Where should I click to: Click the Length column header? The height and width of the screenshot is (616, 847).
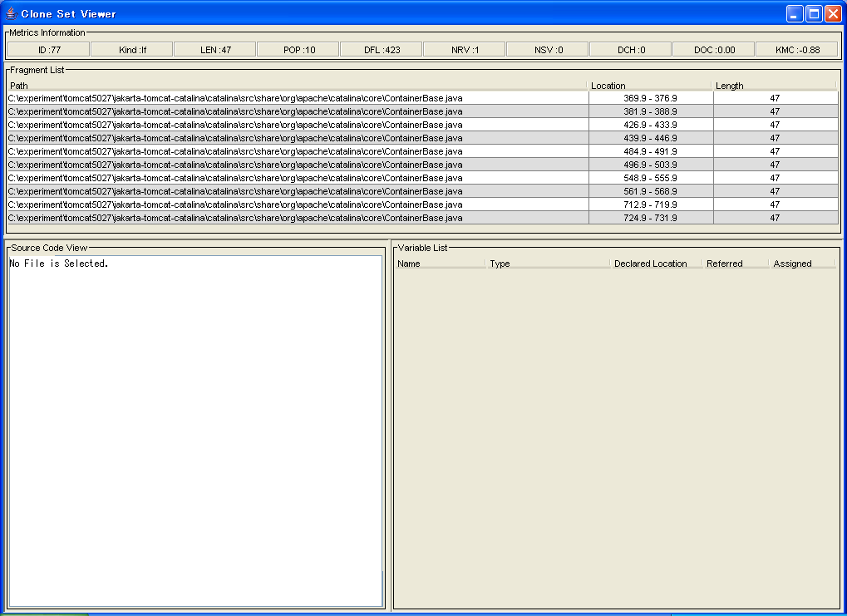774,86
